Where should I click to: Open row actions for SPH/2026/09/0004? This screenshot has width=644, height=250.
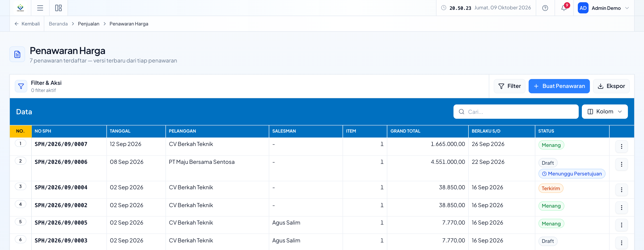pos(621,190)
